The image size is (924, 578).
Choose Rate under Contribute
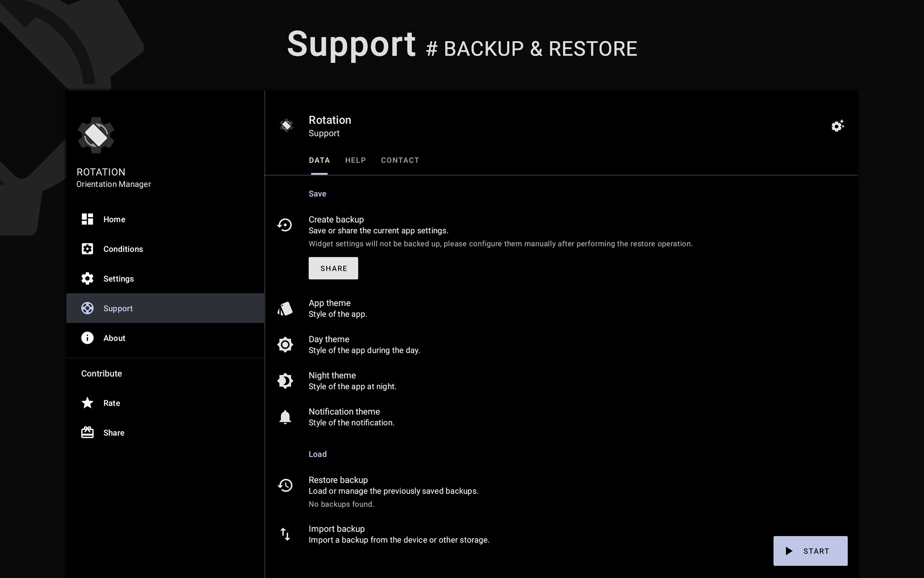(x=165, y=403)
